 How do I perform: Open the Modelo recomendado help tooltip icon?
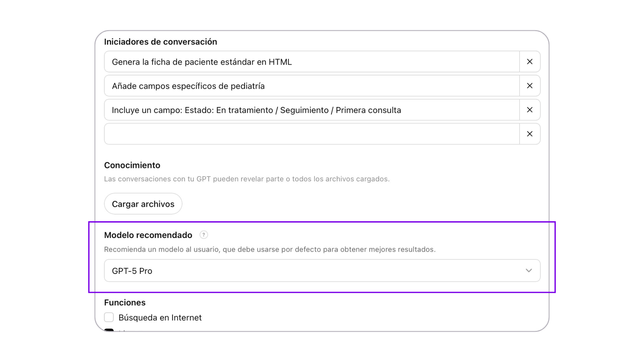pos(204,235)
